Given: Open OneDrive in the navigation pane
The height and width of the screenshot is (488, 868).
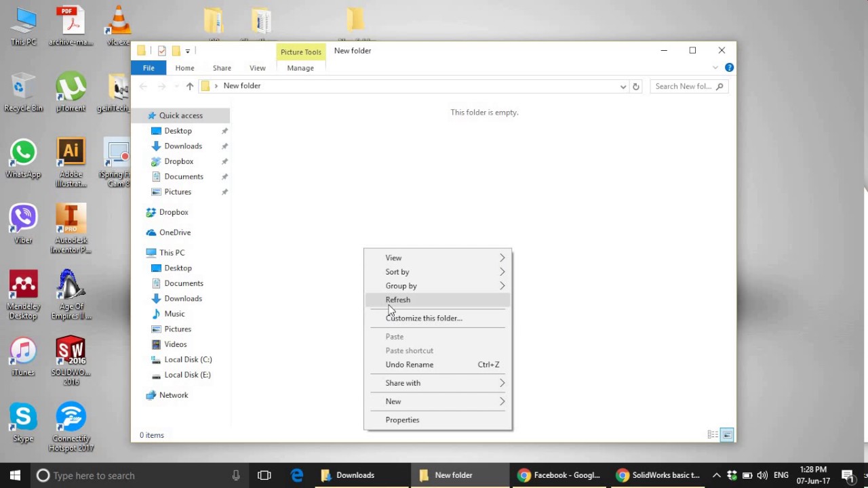Looking at the screenshot, I should click(x=175, y=232).
